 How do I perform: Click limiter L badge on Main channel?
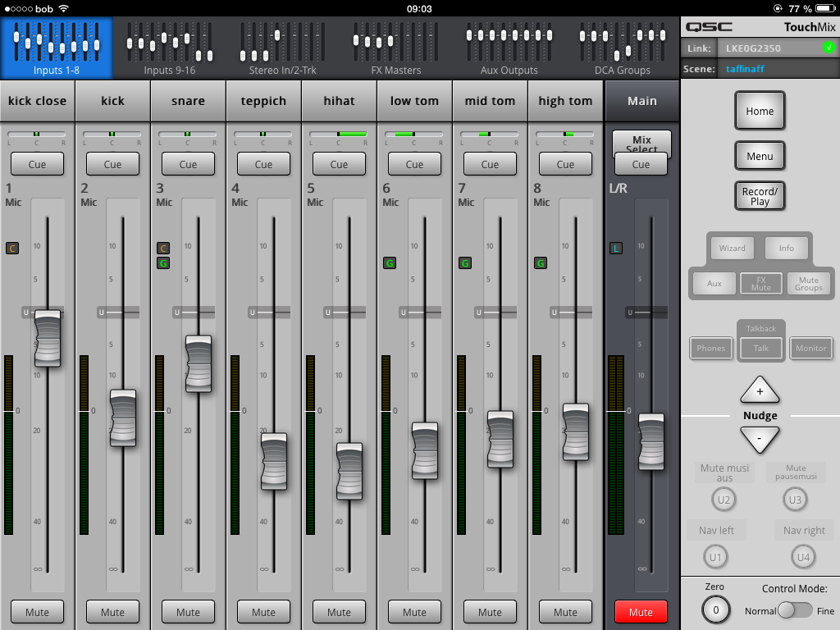(x=616, y=249)
